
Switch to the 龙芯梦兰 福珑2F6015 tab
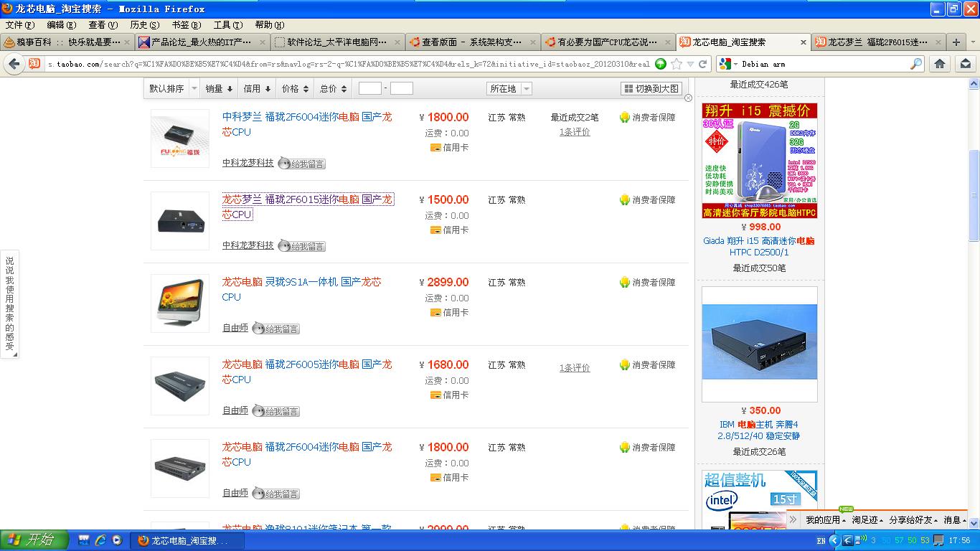pos(879,42)
